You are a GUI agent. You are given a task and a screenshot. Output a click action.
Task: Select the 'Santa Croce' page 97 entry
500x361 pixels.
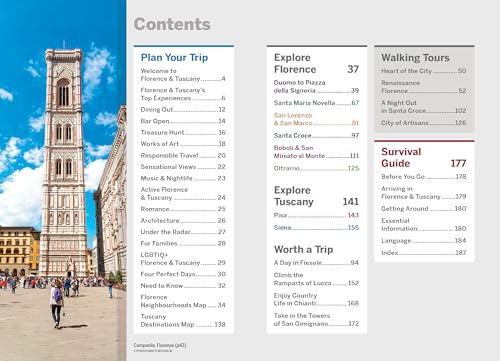(316, 135)
